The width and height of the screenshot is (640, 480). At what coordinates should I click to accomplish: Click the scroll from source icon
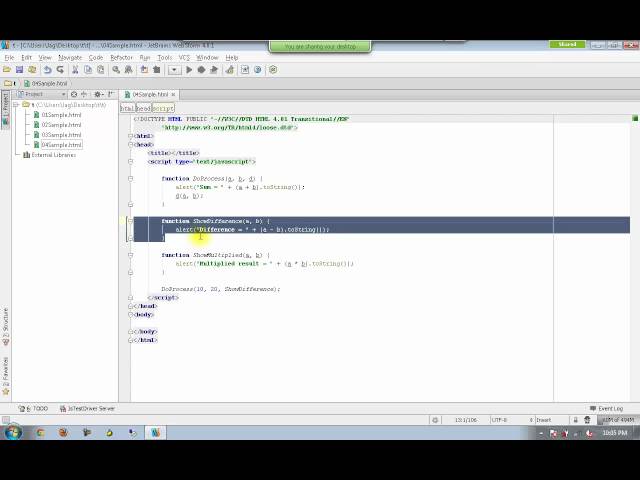pyautogui.click(x=74, y=94)
